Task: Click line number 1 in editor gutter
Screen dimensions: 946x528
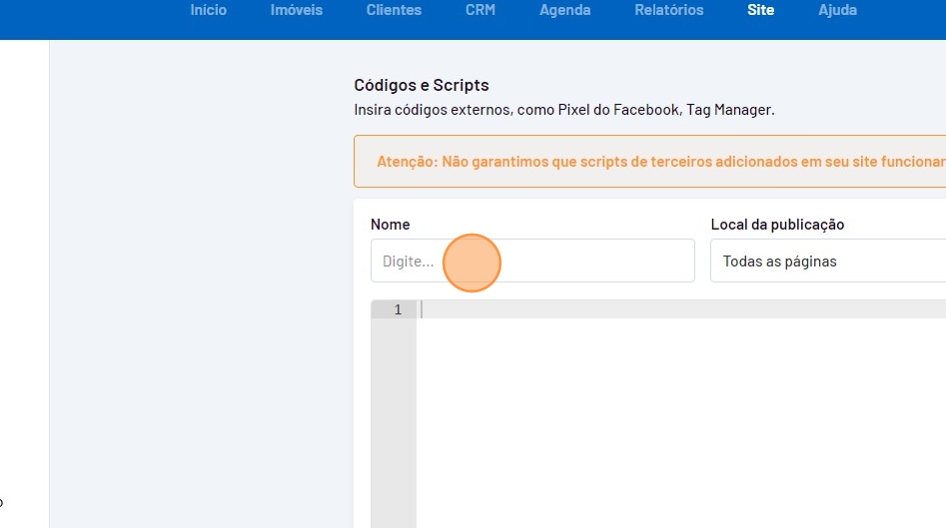Action: tap(397, 310)
